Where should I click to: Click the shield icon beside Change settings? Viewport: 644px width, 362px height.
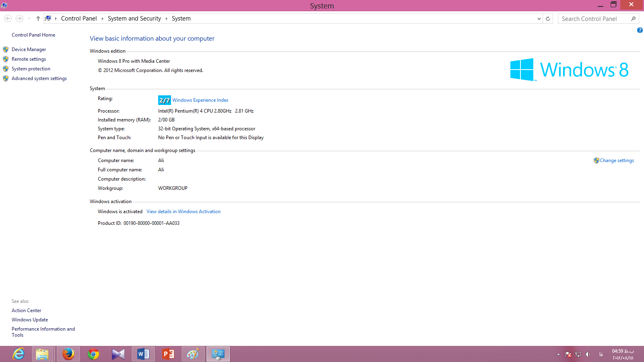click(x=596, y=160)
